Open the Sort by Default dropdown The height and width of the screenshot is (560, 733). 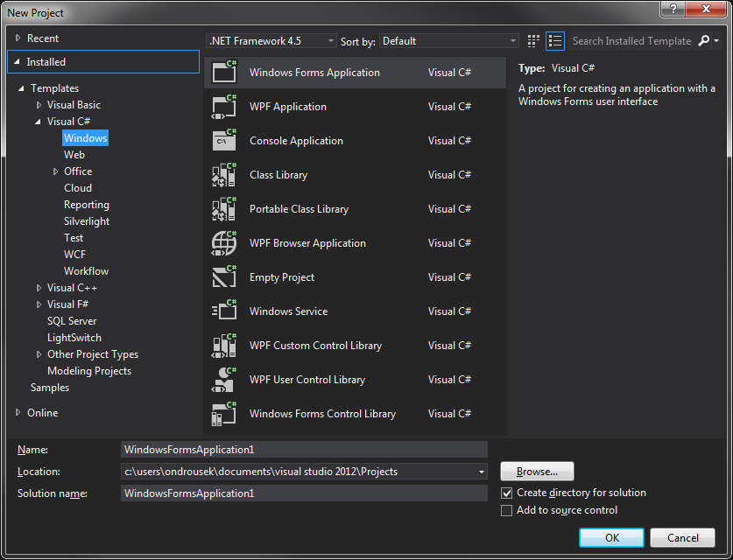point(448,41)
